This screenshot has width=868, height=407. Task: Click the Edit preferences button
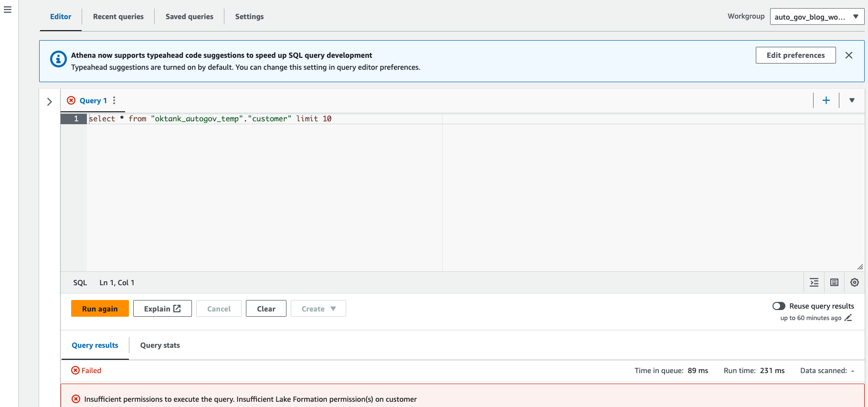point(795,55)
